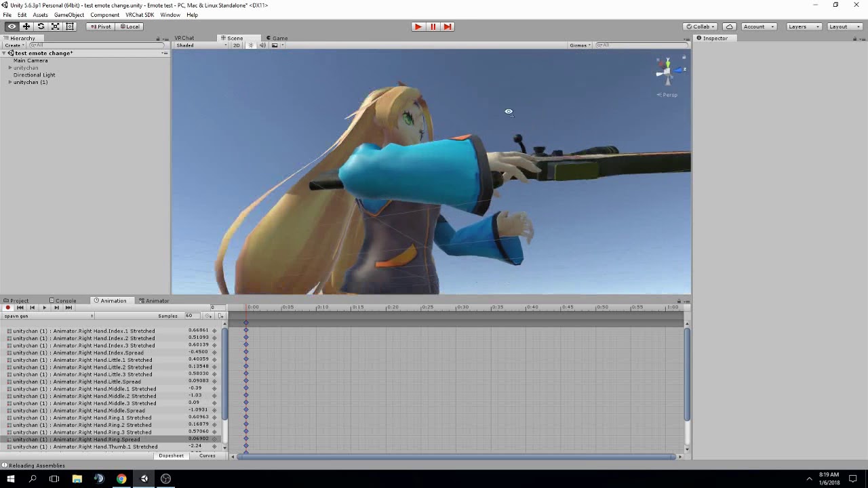Viewport: 868px width, 488px height.
Task: Select the Rect transform tool
Action: pyautogui.click(x=69, y=26)
